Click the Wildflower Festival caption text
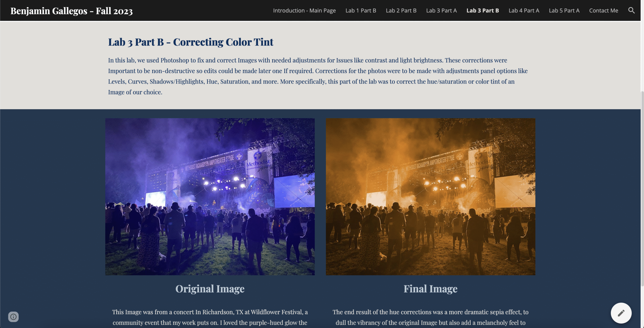Screen dimensions: 644x328 pos(210,317)
